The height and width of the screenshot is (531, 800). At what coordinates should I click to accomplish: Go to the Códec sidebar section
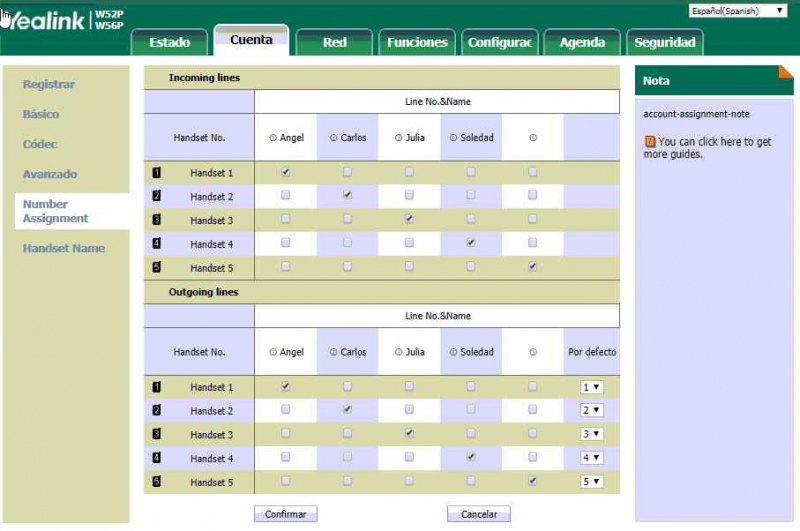[40, 144]
